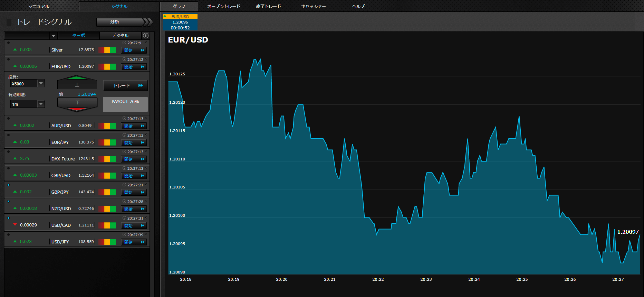Click the GBP/JPY price 143.474

click(x=86, y=192)
